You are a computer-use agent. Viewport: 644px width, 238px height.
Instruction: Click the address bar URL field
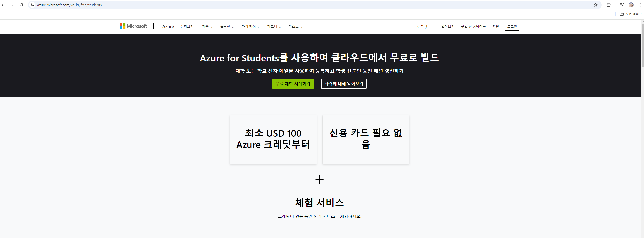(314, 5)
